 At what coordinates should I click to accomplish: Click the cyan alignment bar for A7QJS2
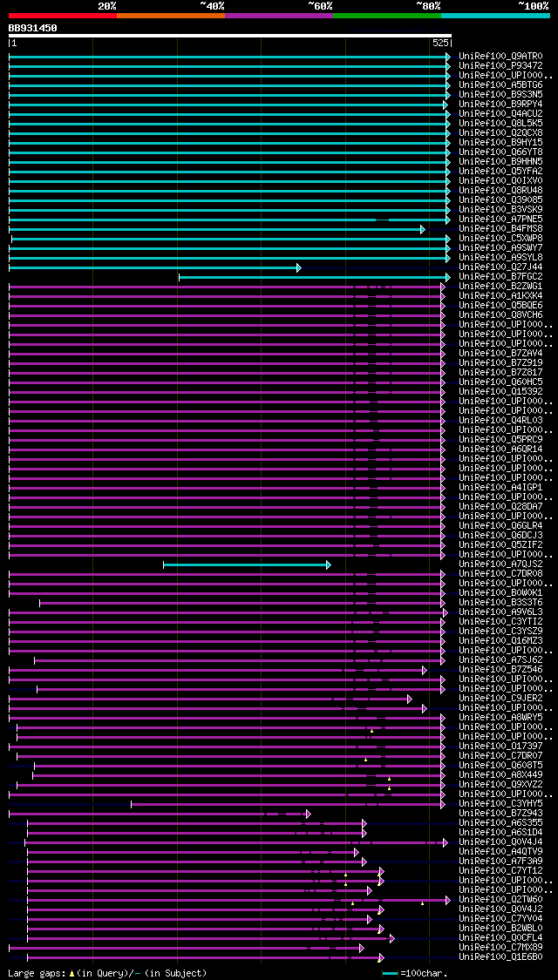point(247,565)
